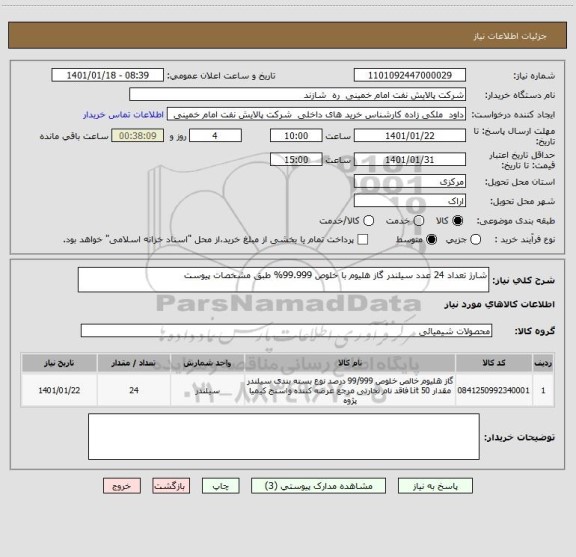Click the goods group field محصولات شیمیایی
The width and height of the screenshot is (576, 557).
pyautogui.click(x=286, y=331)
